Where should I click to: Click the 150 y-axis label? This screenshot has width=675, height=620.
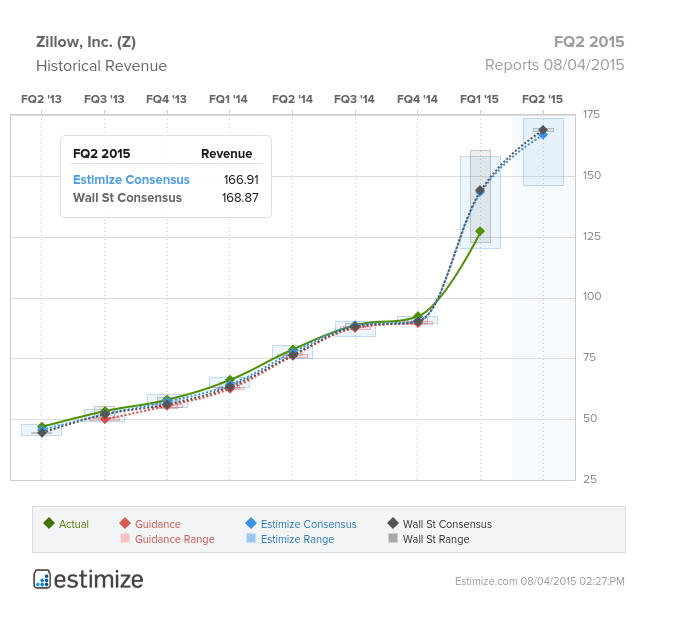click(591, 176)
